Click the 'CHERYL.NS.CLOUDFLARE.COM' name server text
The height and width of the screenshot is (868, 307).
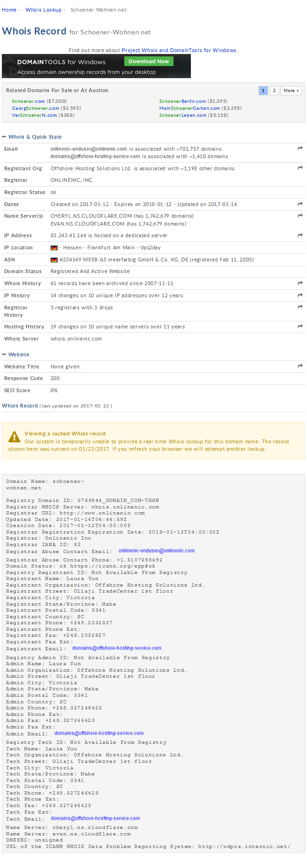click(x=91, y=216)
